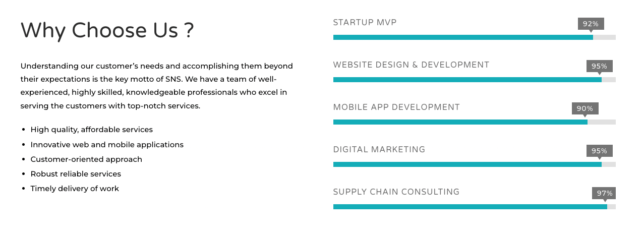Click the SUPPLY CHAIN CONSULTING label
The height and width of the screenshot is (237, 644).
click(396, 192)
